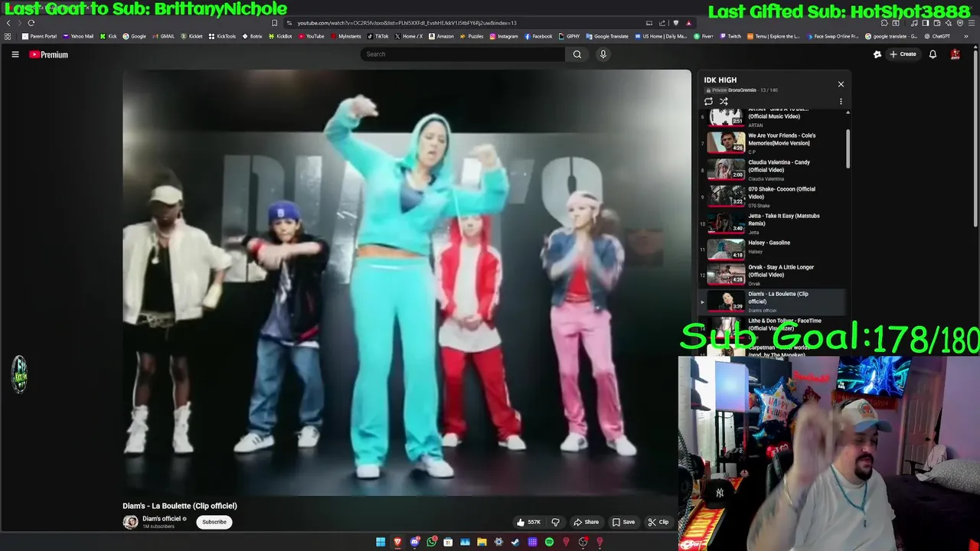The width and height of the screenshot is (980, 551).
Task: Play We Are Your Friends playlist item
Action: tap(773, 142)
